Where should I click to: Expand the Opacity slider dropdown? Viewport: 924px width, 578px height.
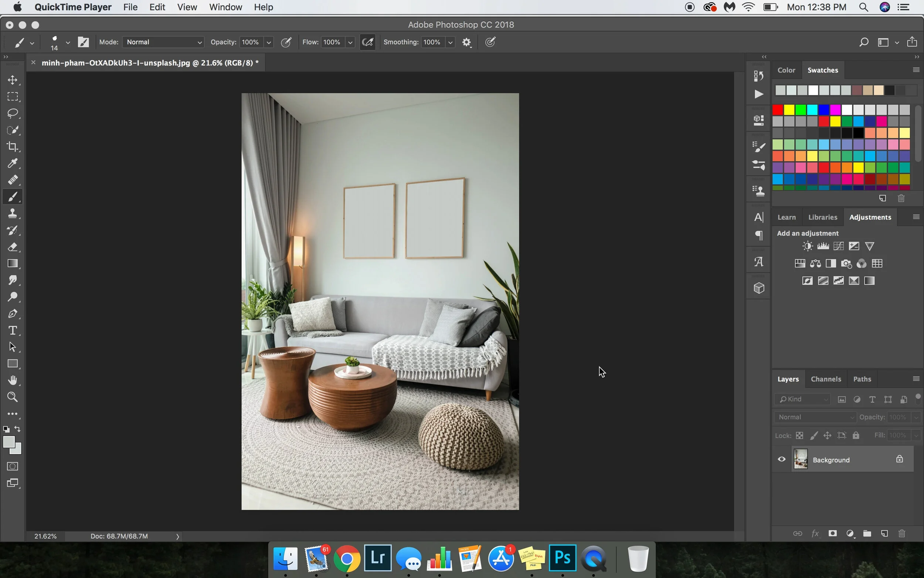pos(269,43)
